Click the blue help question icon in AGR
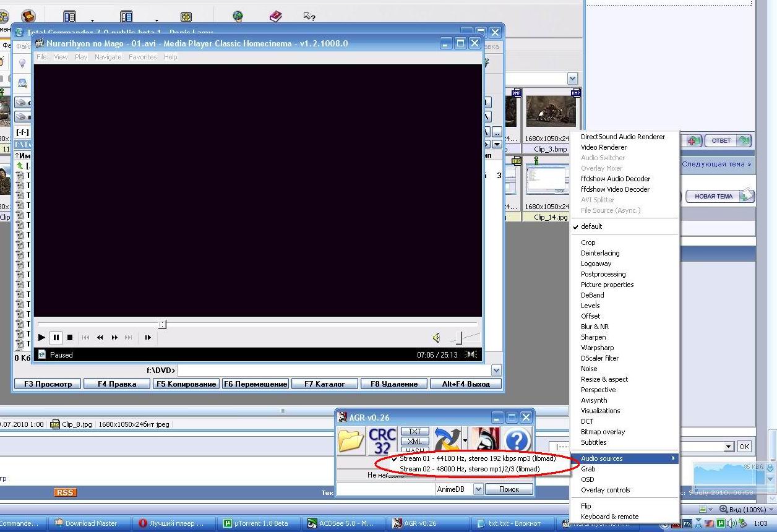The width and height of the screenshot is (777, 532). pyautogui.click(x=518, y=440)
